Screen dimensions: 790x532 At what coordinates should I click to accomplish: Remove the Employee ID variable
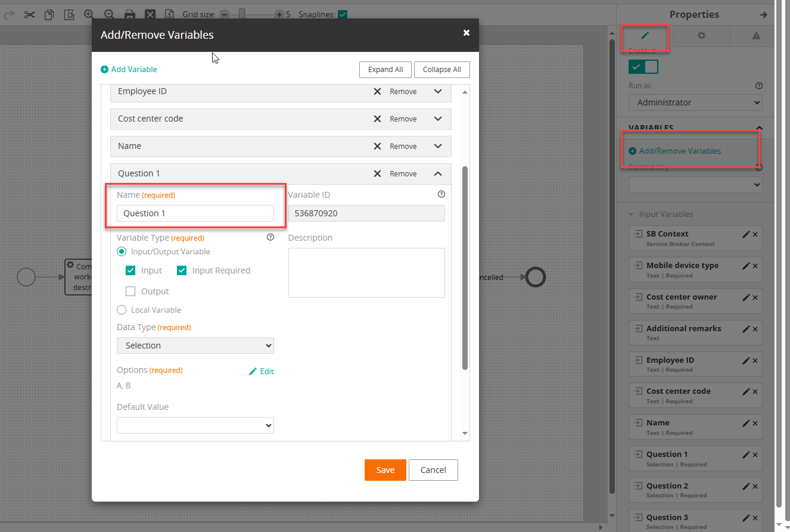pyautogui.click(x=395, y=92)
